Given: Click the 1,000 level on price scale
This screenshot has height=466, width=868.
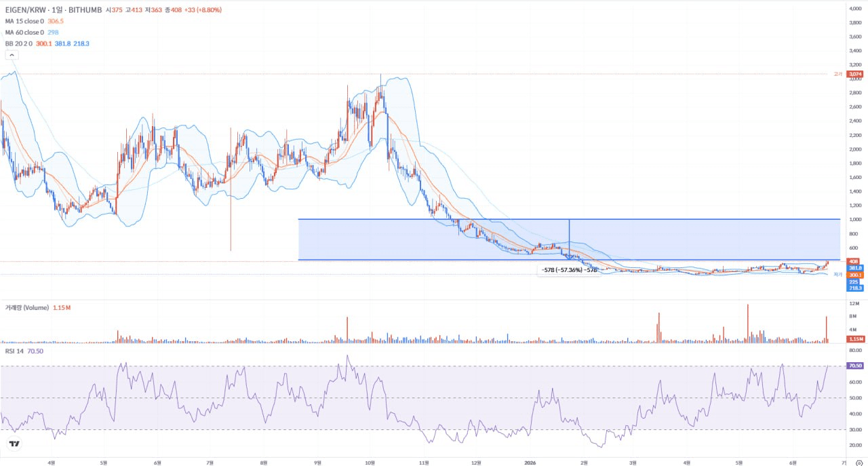Looking at the screenshot, I should tap(854, 220).
